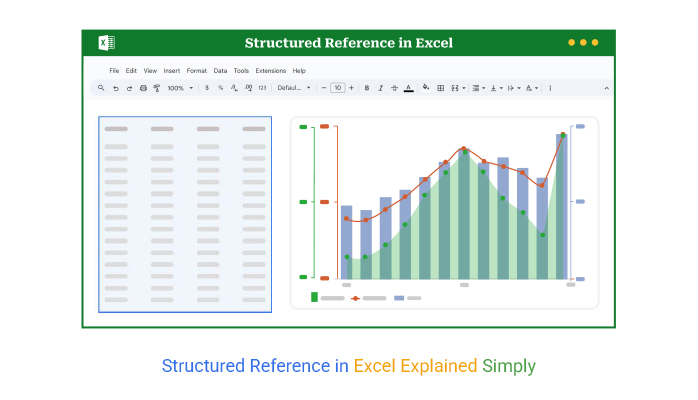Open the Insert menu
698x400 pixels.
[x=172, y=71]
